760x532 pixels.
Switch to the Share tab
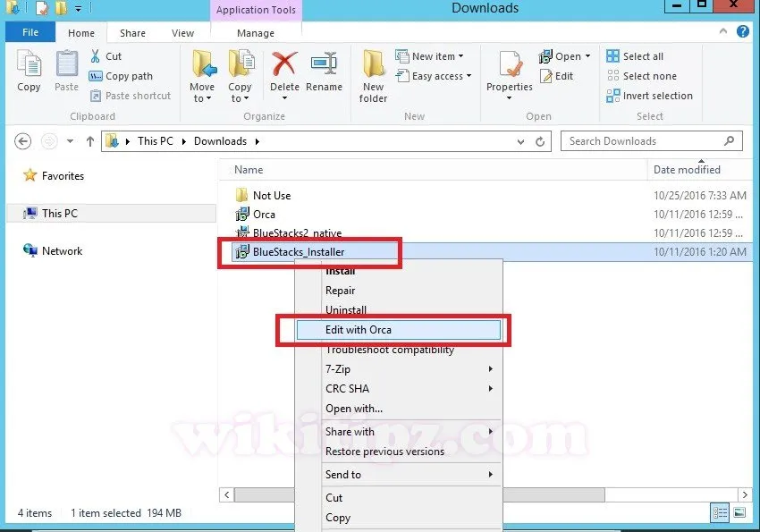[132, 33]
